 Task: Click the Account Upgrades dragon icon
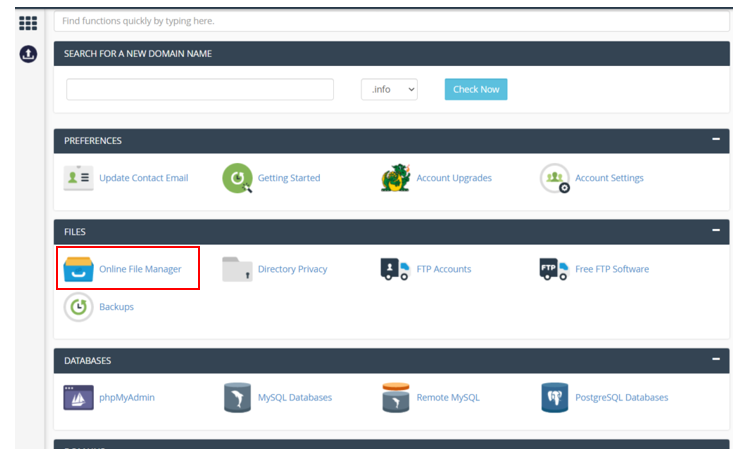coord(395,178)
